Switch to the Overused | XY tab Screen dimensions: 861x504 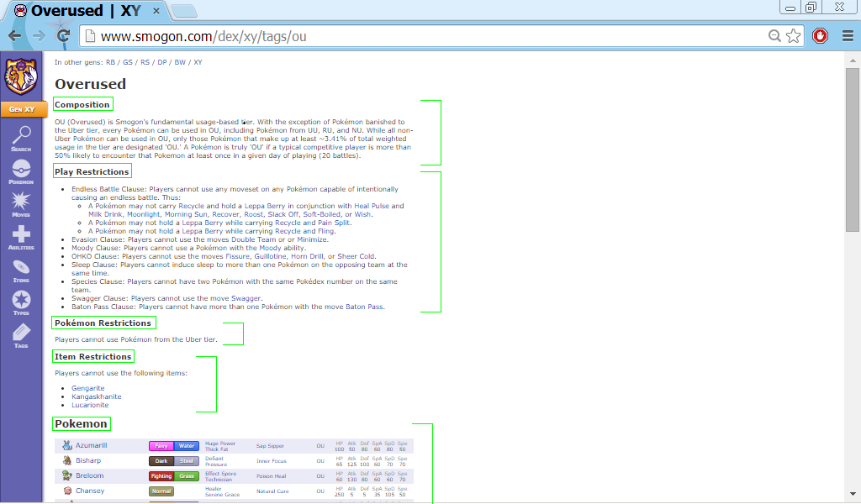87,11
